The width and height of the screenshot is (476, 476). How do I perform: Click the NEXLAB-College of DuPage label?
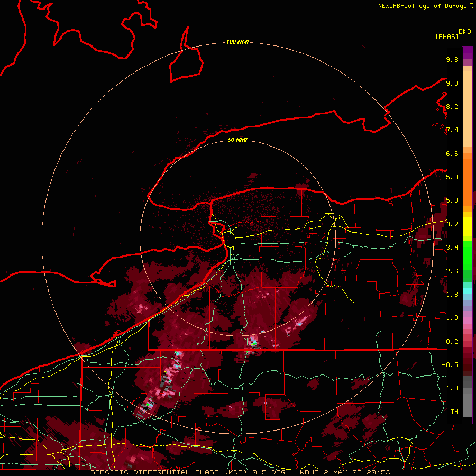422,6
